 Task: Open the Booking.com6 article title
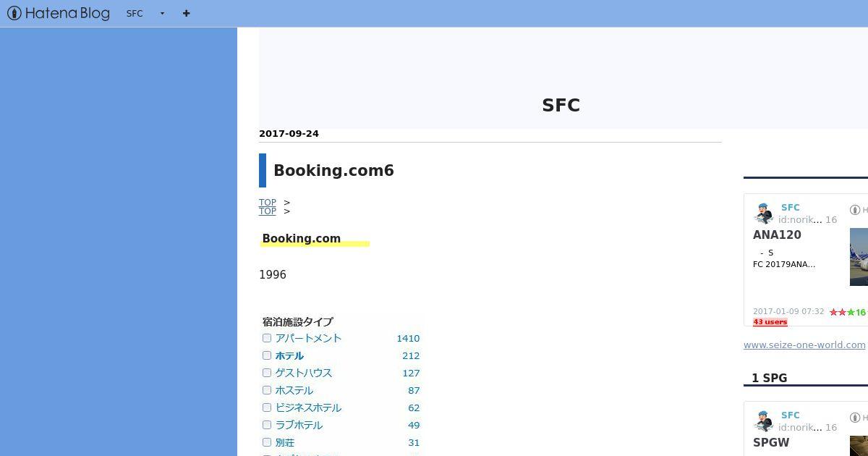(333, 170)
